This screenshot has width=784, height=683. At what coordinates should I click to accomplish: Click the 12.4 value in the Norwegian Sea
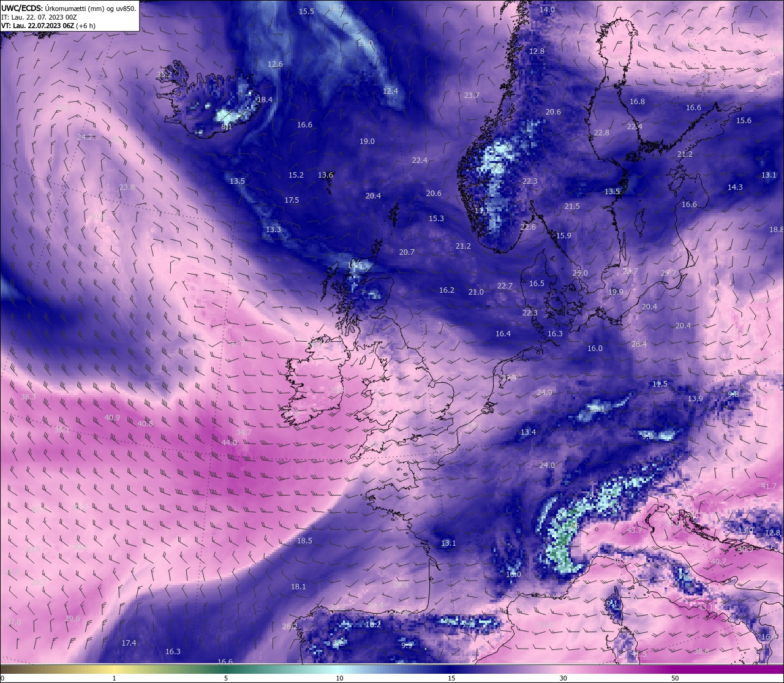pyautogui.click(x=390, y=91)
